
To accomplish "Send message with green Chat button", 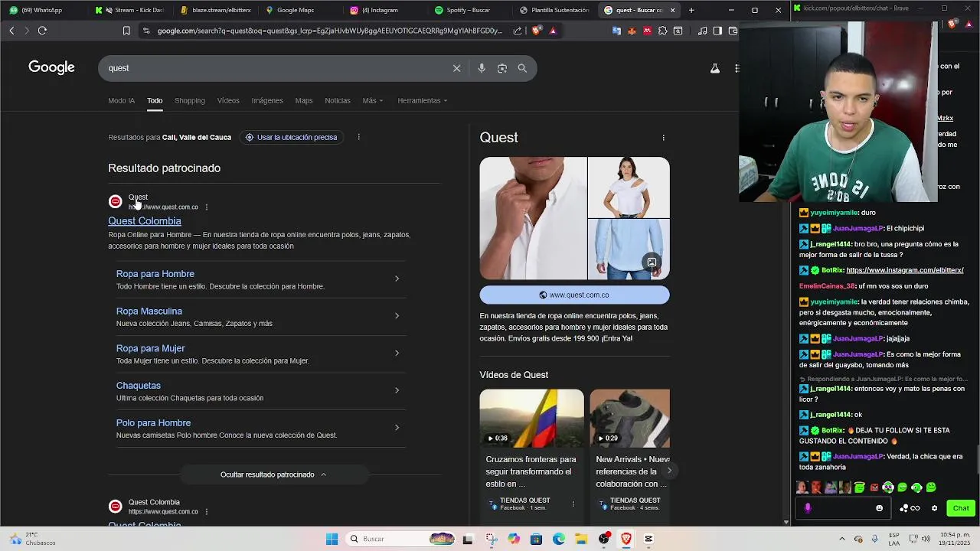I will click(961, 508).
